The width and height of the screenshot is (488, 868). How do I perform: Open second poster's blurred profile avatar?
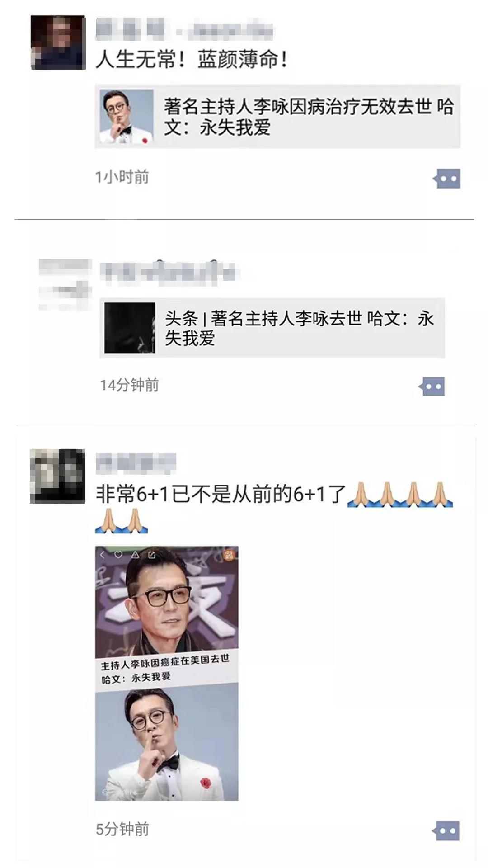65,285
